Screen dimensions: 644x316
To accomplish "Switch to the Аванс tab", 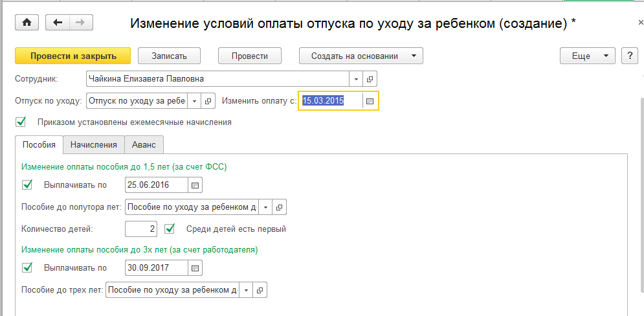I will click(144, 144).
